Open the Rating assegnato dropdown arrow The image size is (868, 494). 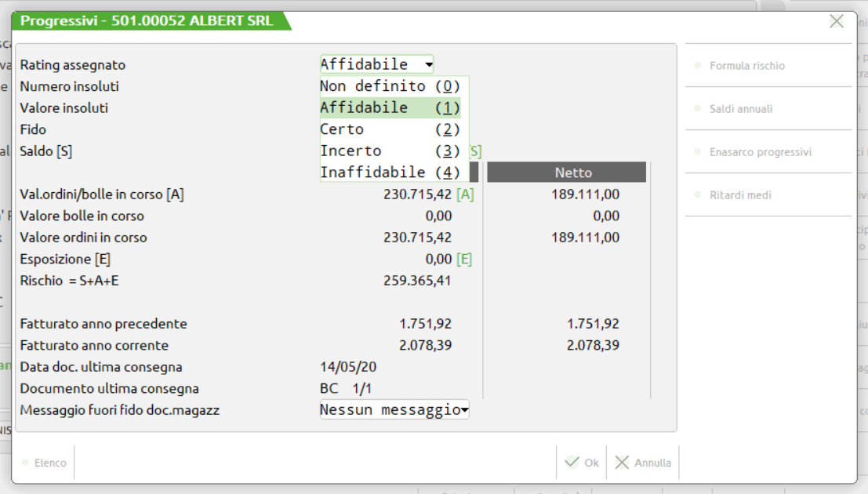coord(428,64)
